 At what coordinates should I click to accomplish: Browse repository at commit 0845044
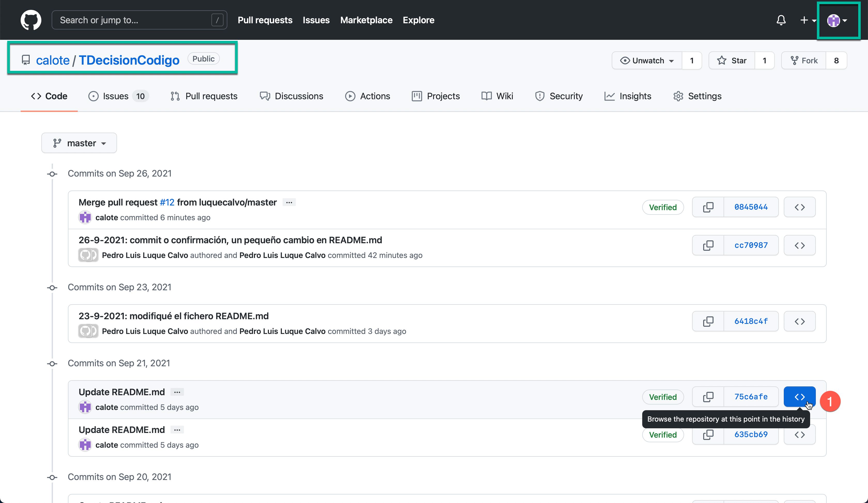800,207
